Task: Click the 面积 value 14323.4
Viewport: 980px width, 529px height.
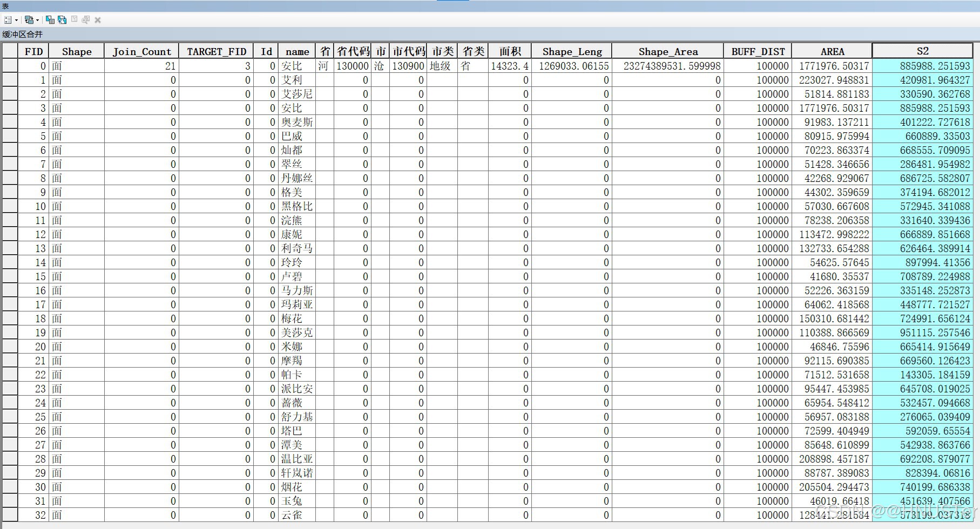Action: click(x=509, y=66)
